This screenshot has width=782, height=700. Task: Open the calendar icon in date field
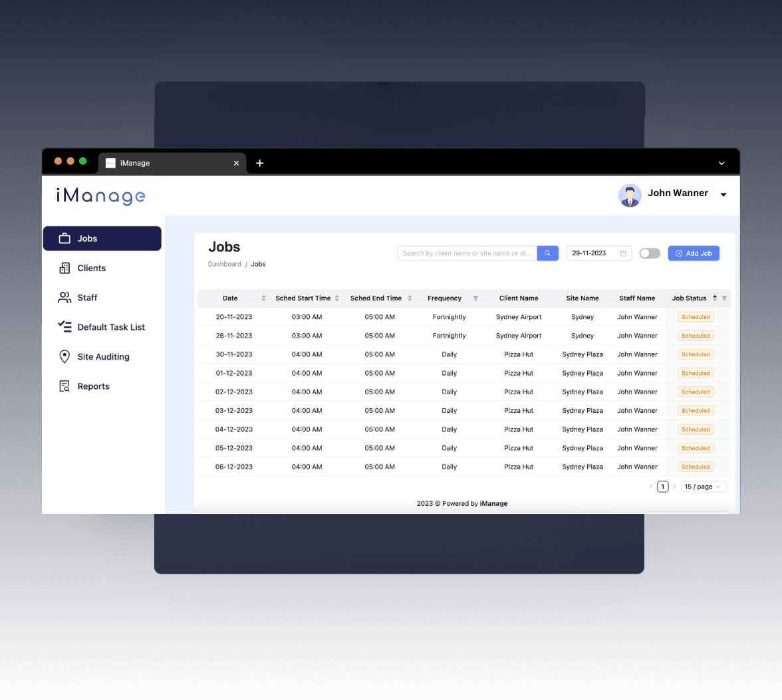tap(623, 253)
